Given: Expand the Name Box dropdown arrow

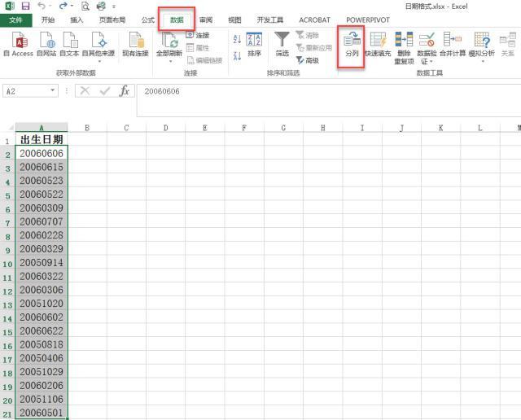Looking at the screenshot, I should [52, 90].
